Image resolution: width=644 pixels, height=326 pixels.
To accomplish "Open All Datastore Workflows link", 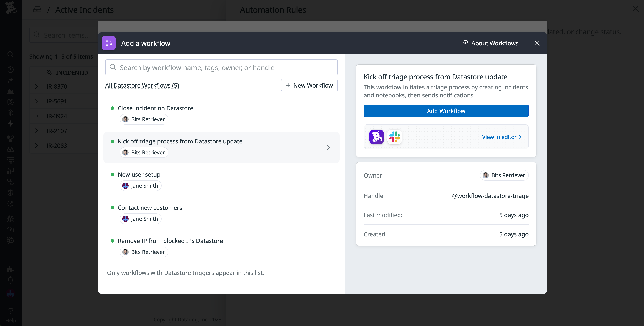I will (x=142, y=85).
